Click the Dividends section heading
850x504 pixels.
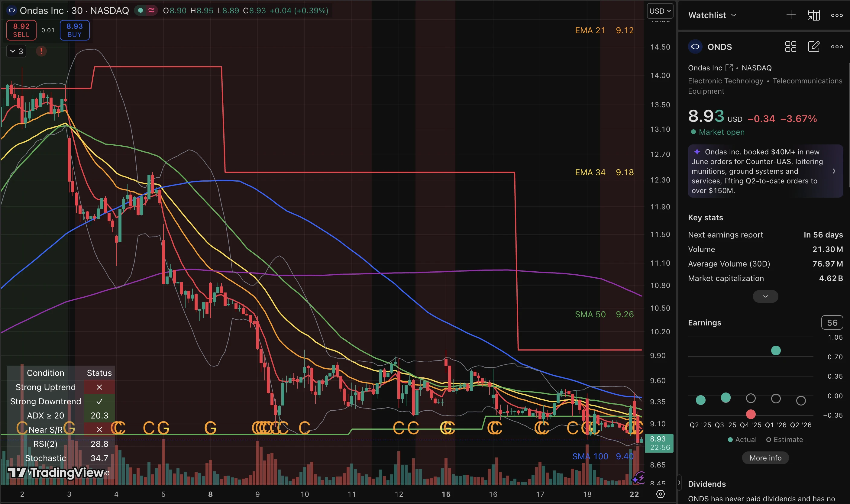tap(707, 484)
